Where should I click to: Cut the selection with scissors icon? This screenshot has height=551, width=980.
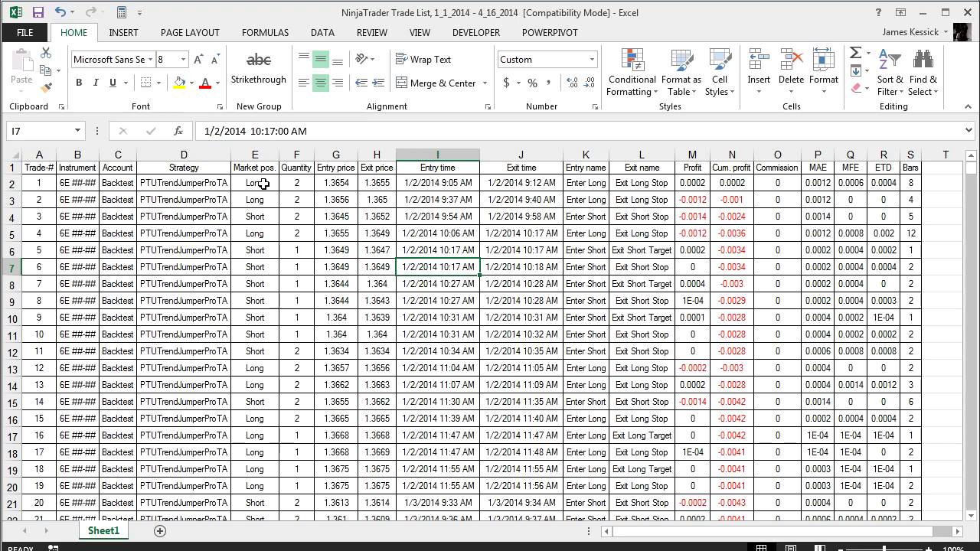pos(46,53)
